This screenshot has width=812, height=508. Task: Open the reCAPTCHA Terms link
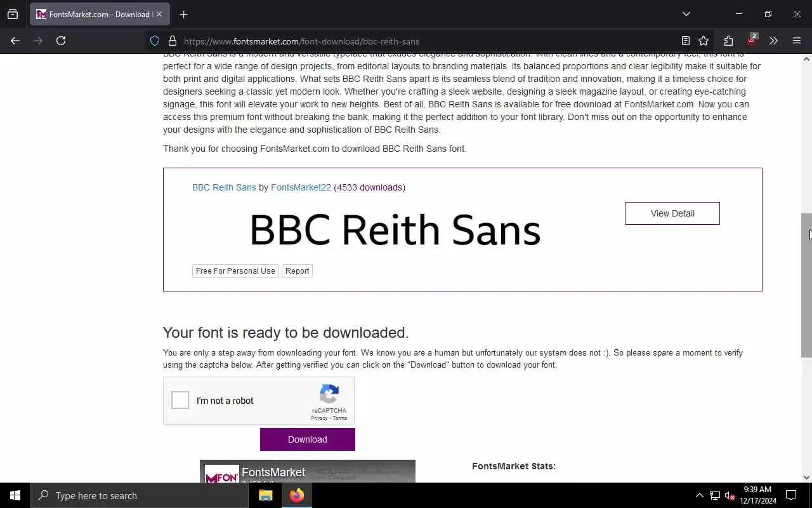340,418
